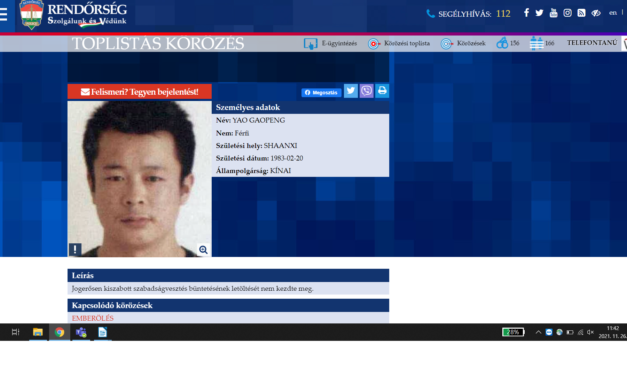The height and width of the screenshot is (376, 627).
Task: Open the police Twitter icon in header
Action: tap(539, 13)
